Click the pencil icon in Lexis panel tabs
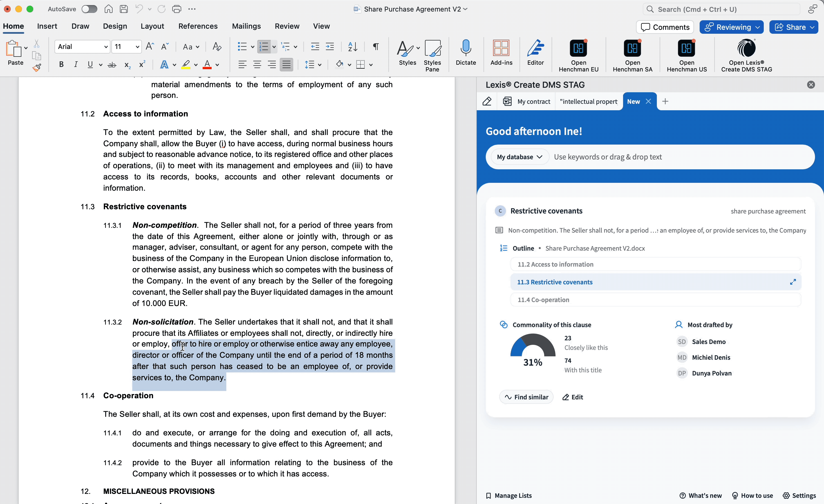The height and width of the screenshot is (504, 824). tap(487, 101)
